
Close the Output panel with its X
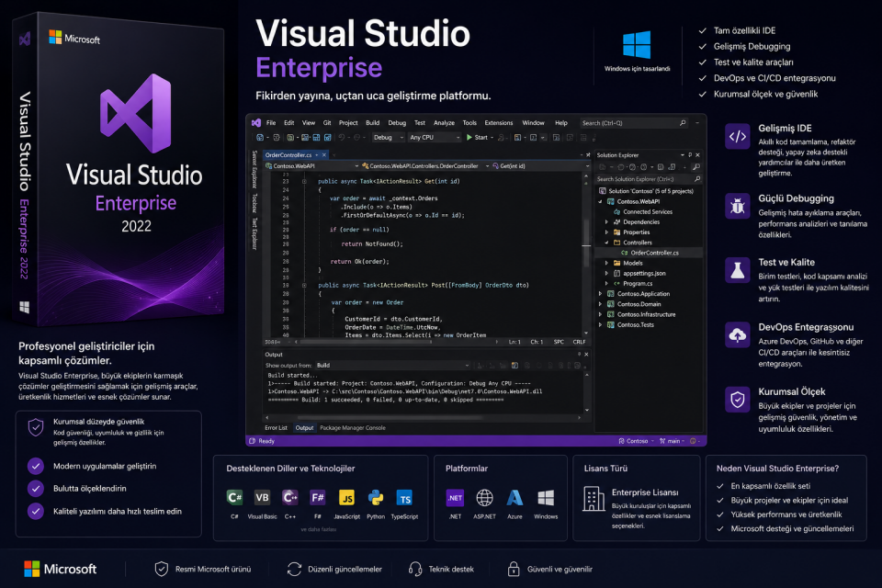(x=586, y=355)
